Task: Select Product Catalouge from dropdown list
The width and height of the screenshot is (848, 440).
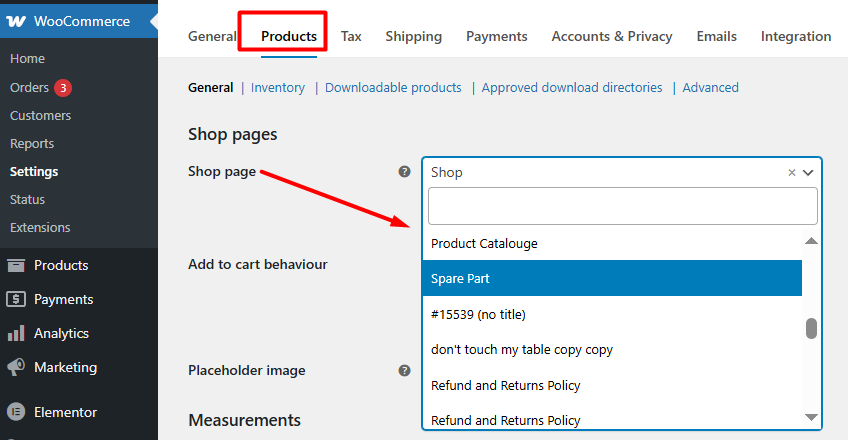Action: (x=612, y=244)
